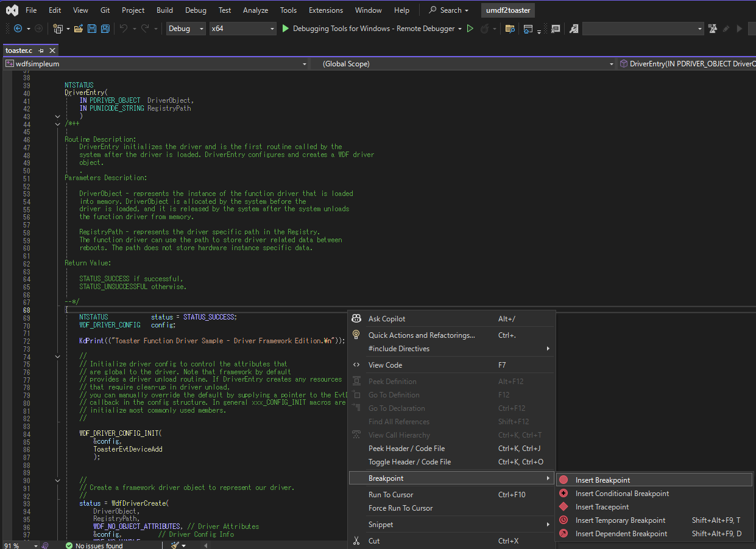
Task: Expand the Global Scope dropdown
Action: point(612,64)
